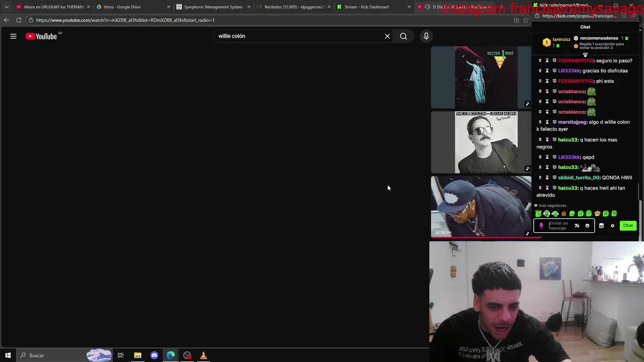Mute audio icon on the playing YouTube tab
This screenshot has width=644, height=362.
(x=428, y=7)
